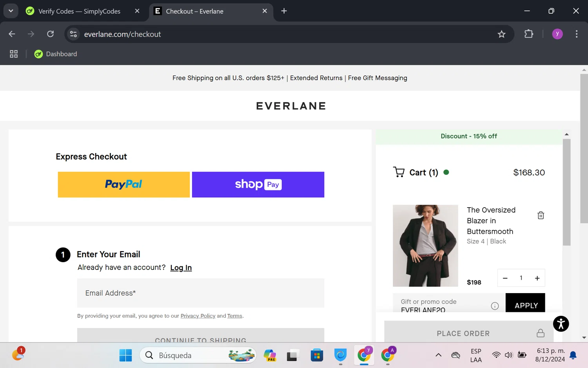Open the apps grid in bookmarks bar
The width and height of the screenshot is (588, 368).
coord(14,54)
